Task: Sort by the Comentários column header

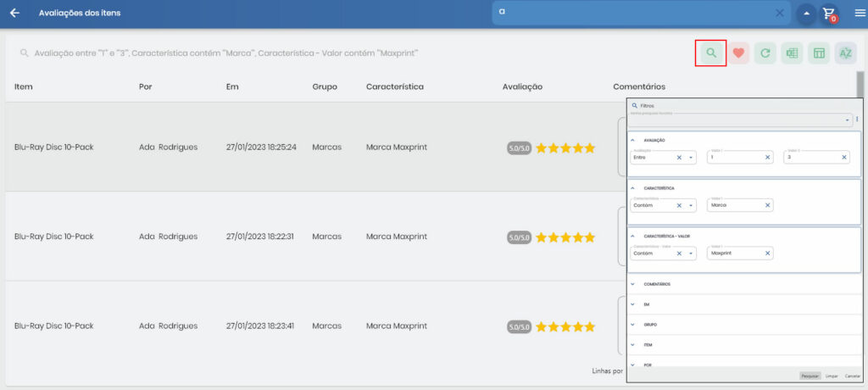Action: [639, 87]
